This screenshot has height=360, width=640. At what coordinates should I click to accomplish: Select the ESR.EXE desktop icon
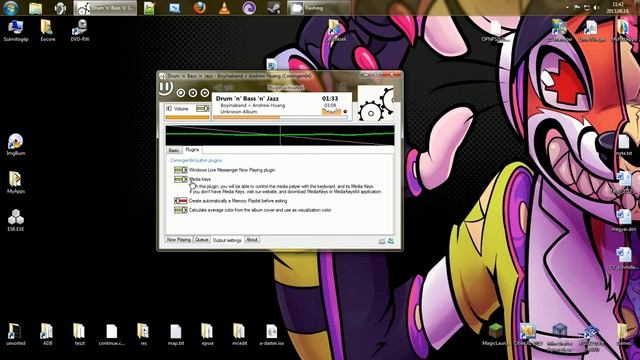click(16, 220)
